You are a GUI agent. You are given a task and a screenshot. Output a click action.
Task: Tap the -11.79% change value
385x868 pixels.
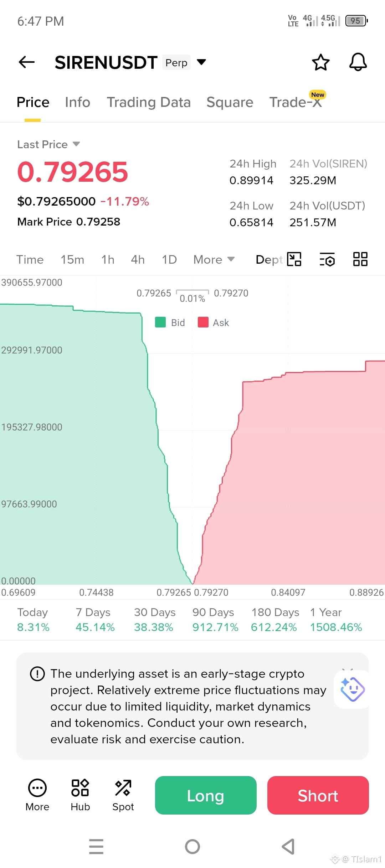(x=125, y=201)
